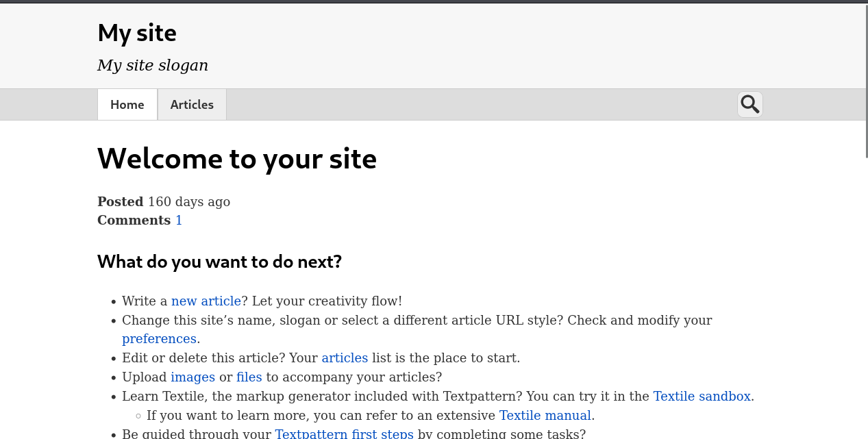The image size is (868, 439).
Task: Click the What do you want to do next heading
Action: pyautogui.click(x=219, y=262)
